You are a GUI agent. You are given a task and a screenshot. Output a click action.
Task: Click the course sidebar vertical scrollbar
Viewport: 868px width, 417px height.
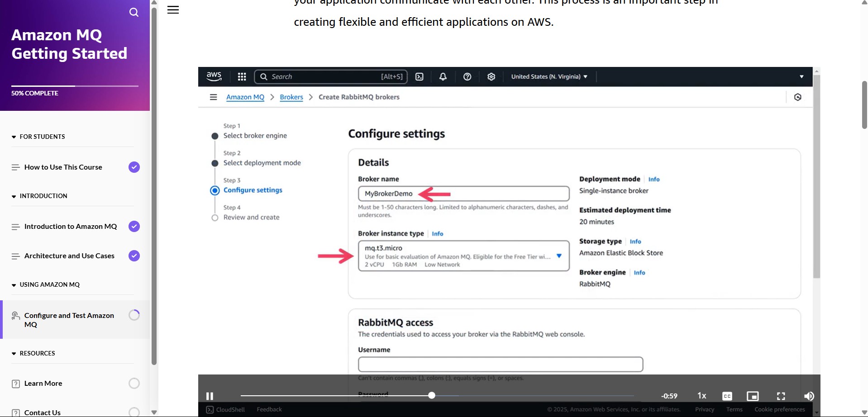point(154,185)
